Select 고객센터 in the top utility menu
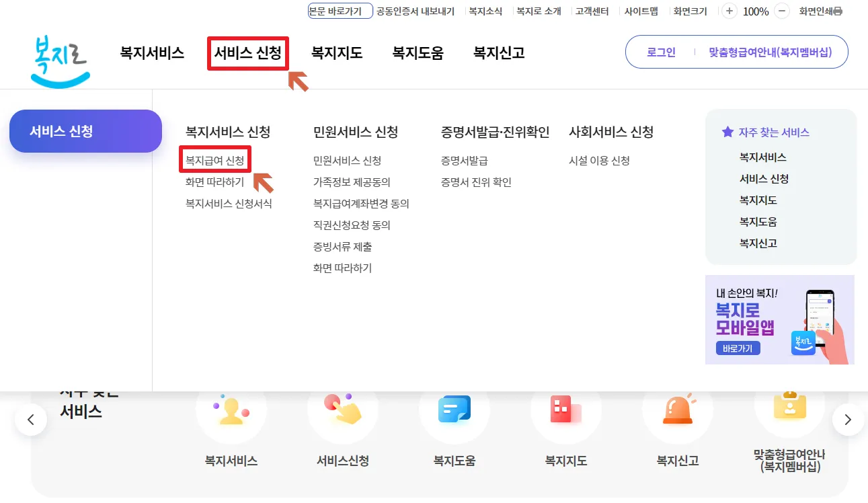Viewport: 868px width, 503px height. (x=592, y=11)
